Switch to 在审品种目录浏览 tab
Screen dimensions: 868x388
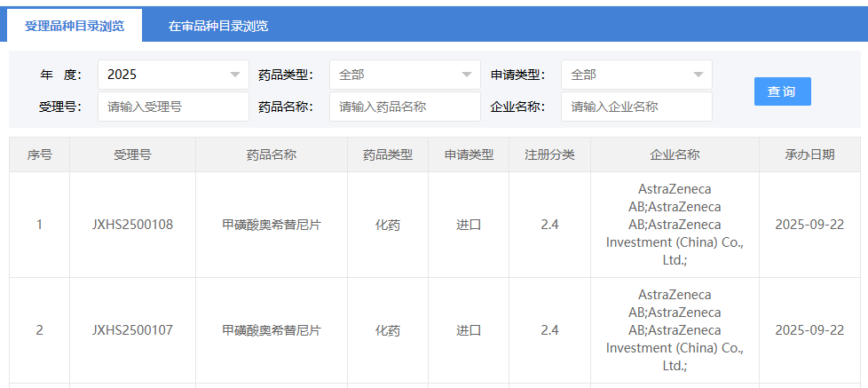pos(218,26)
